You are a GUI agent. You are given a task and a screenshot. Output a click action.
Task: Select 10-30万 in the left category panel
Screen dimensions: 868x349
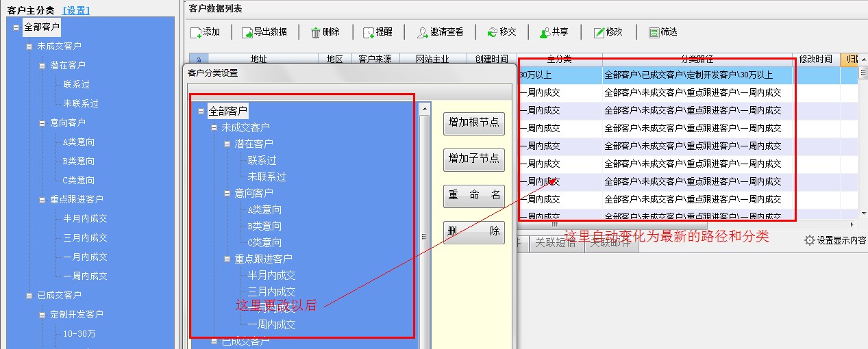[x=79, y=334]
